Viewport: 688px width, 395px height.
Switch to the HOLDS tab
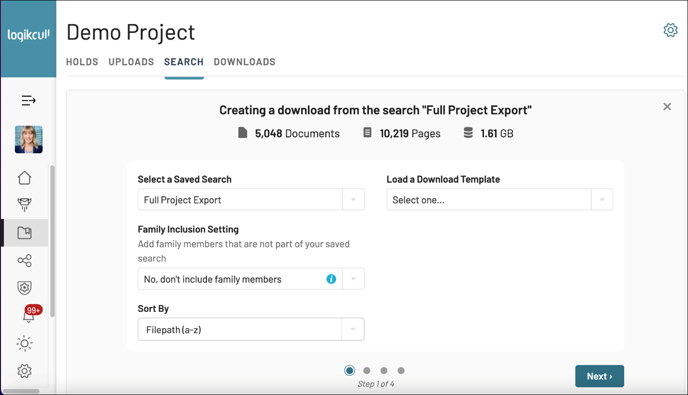tap(82, 62)
